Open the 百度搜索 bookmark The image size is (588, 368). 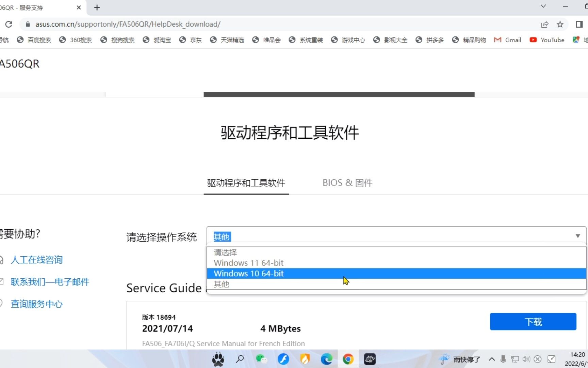coord(34,40)
